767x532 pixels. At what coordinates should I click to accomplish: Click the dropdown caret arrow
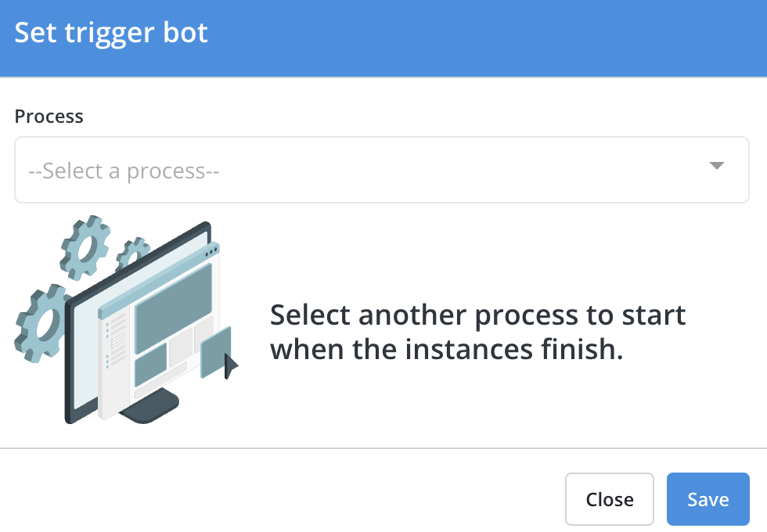click(718, 167)
